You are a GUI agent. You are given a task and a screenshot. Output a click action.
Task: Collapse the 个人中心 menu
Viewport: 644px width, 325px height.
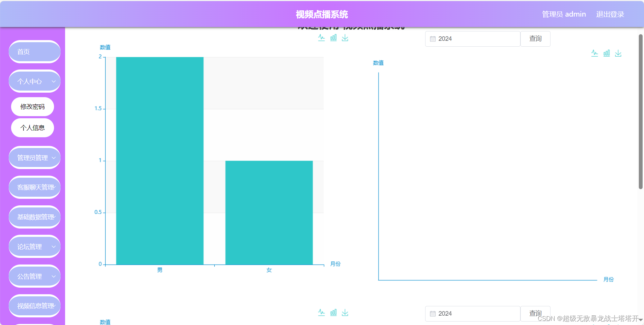[35, 81]
